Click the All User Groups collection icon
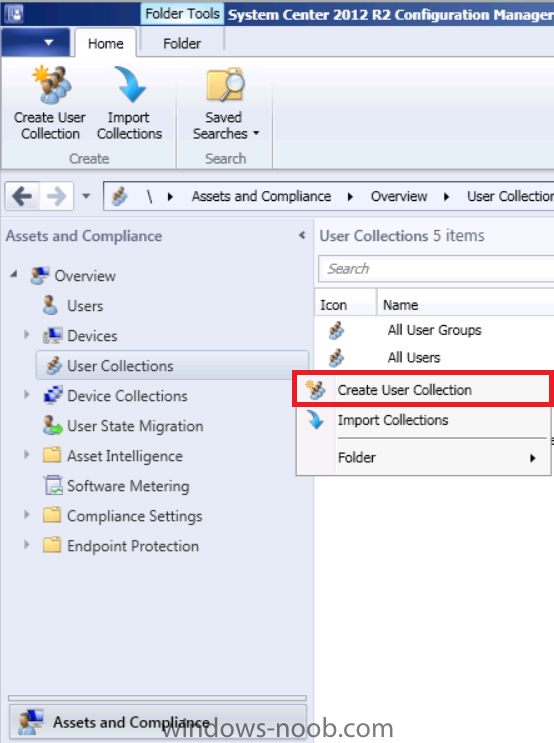The height and width of the screenshot is (743, 554). click(336, 330)
